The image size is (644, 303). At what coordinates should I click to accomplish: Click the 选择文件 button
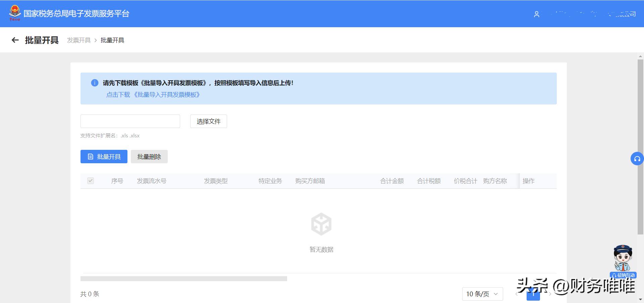click(209, 121)
